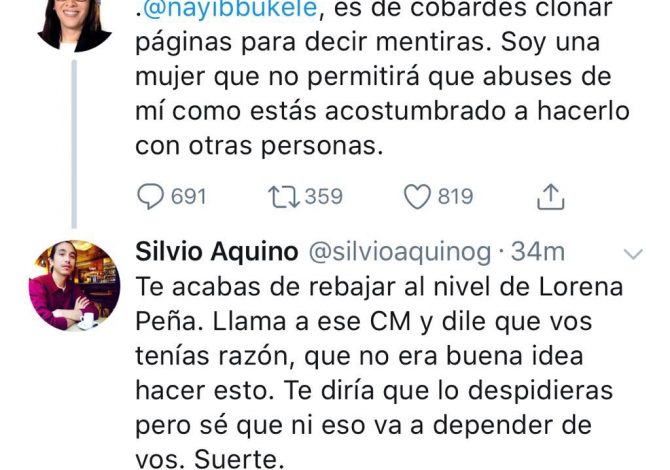This screenshot has width=670, height=470.
Task: Click the Silvio Aquino display name
Action: [217, 252]
